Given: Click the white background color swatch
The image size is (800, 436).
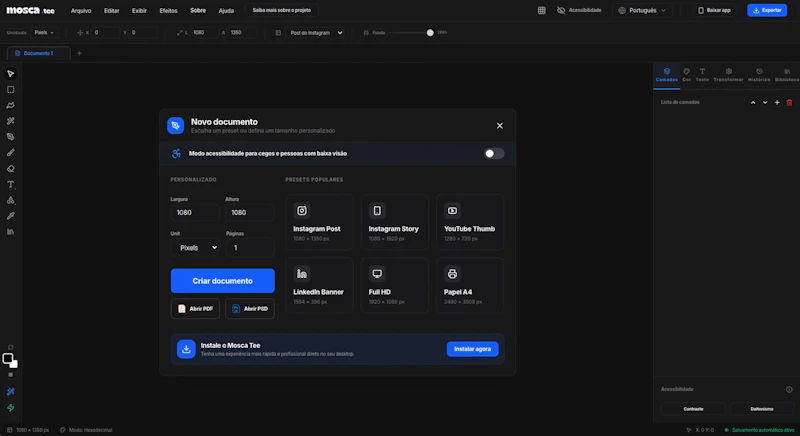Looking at the screenshot, I should pos(14,364).
